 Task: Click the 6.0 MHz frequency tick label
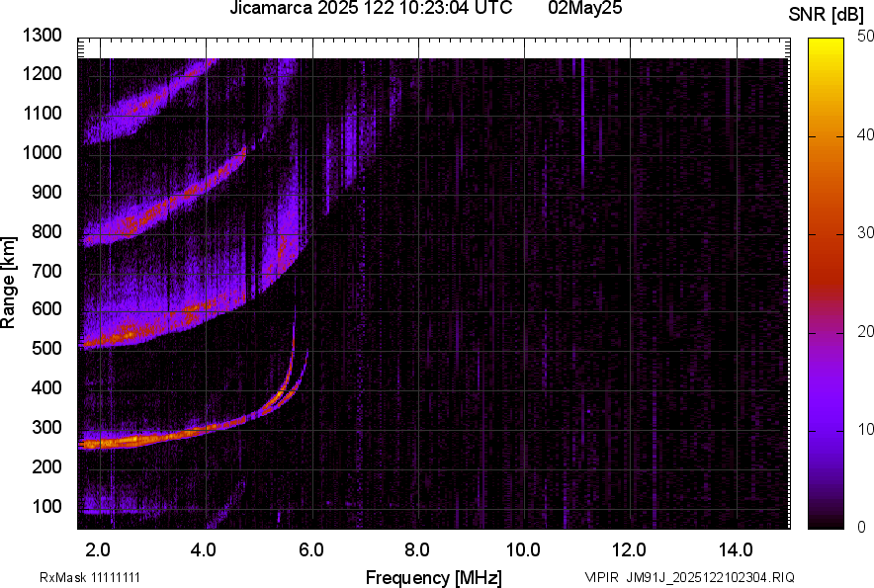point(311,549)
